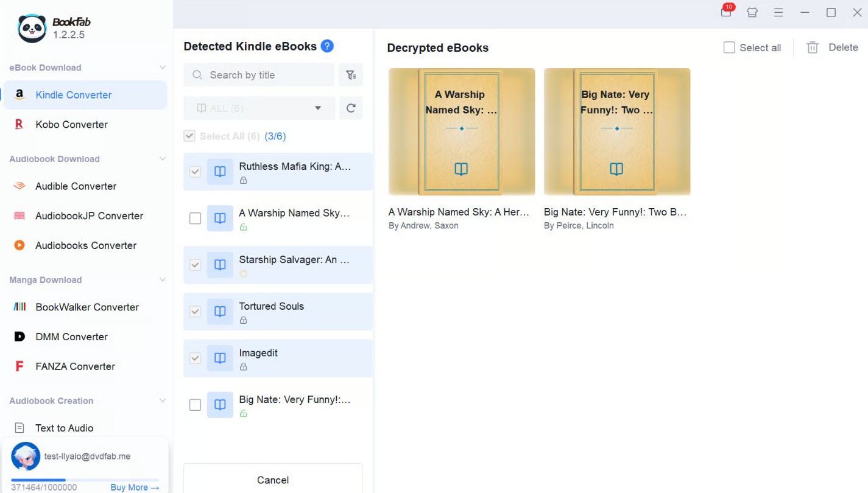Open the Big Nate: Very Funny book cover

click(617, 131)
